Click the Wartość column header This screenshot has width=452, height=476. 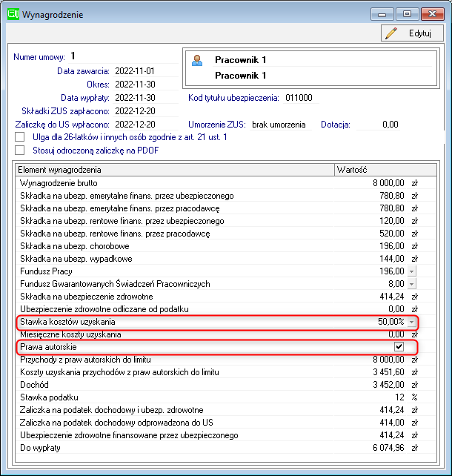(385, 170)
